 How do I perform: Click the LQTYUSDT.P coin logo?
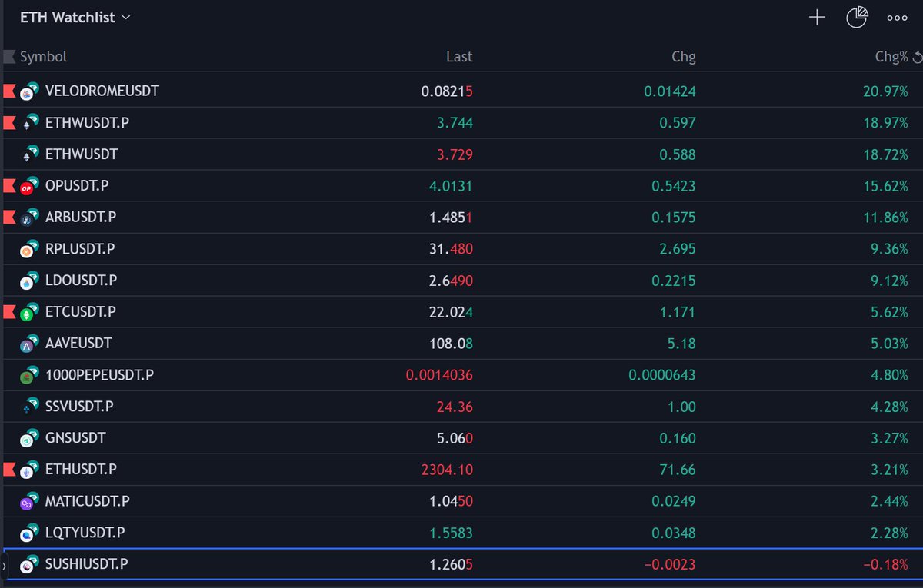tap(29, 533)
